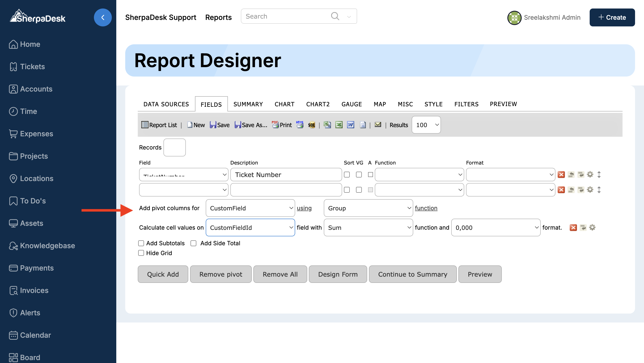Collapse the sidebar with arrow button

(102, 17)
